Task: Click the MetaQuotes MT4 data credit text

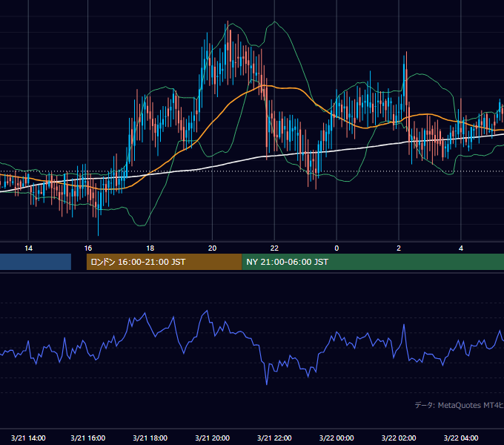Action: (x=460, y=405)
